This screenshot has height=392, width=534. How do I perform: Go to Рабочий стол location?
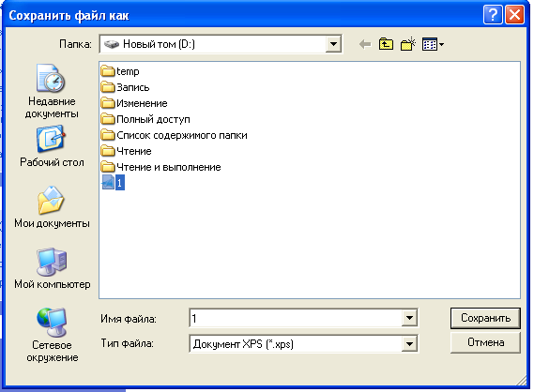(52, 146)
